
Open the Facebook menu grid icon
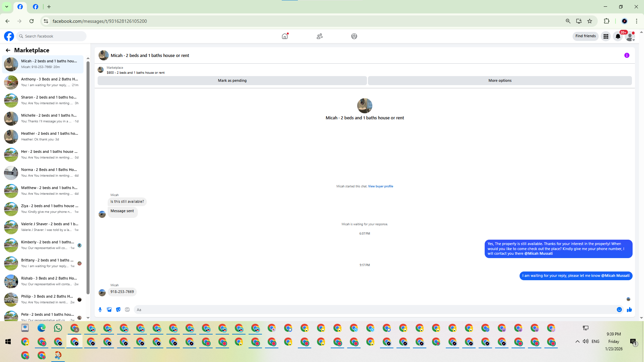pyautogui.click(x=606, y=36)
